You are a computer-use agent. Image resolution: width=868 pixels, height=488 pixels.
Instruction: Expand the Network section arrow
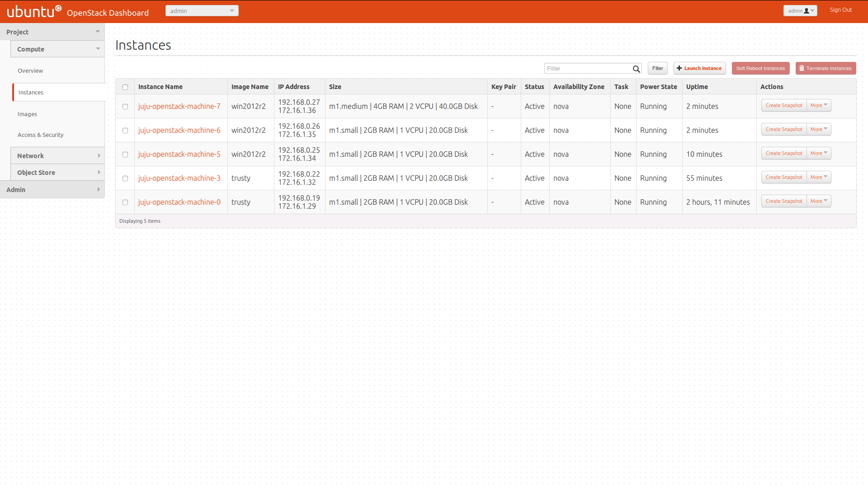click(x=99, y=155)
